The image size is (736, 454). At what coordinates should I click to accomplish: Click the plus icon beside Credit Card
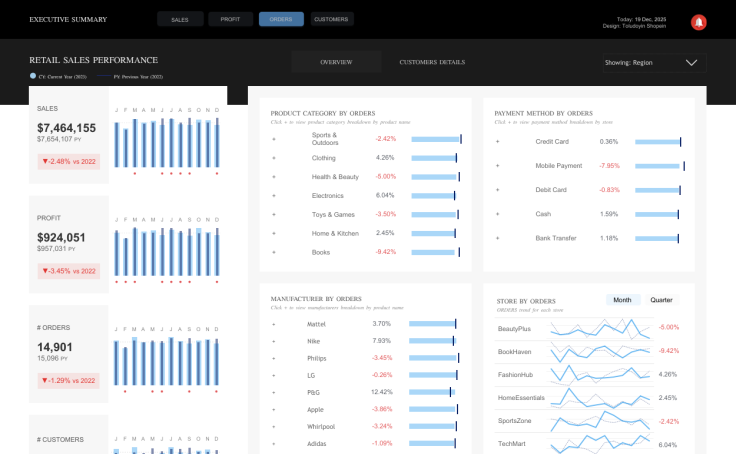click(x=497, y=142)
